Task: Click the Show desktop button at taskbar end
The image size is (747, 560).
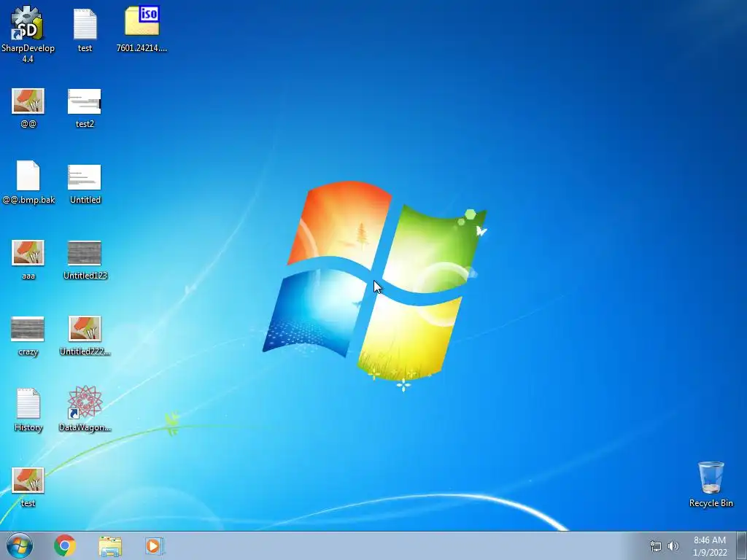Action: (x=742, y=545)
